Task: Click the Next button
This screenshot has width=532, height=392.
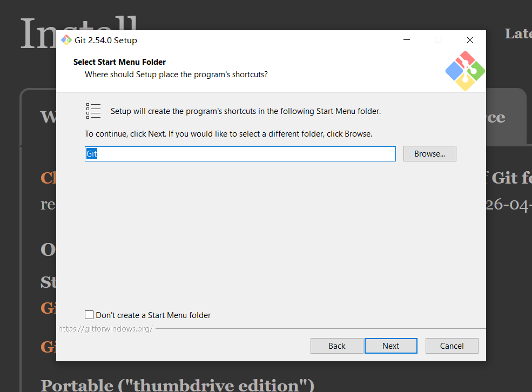Action: (391, 346)
